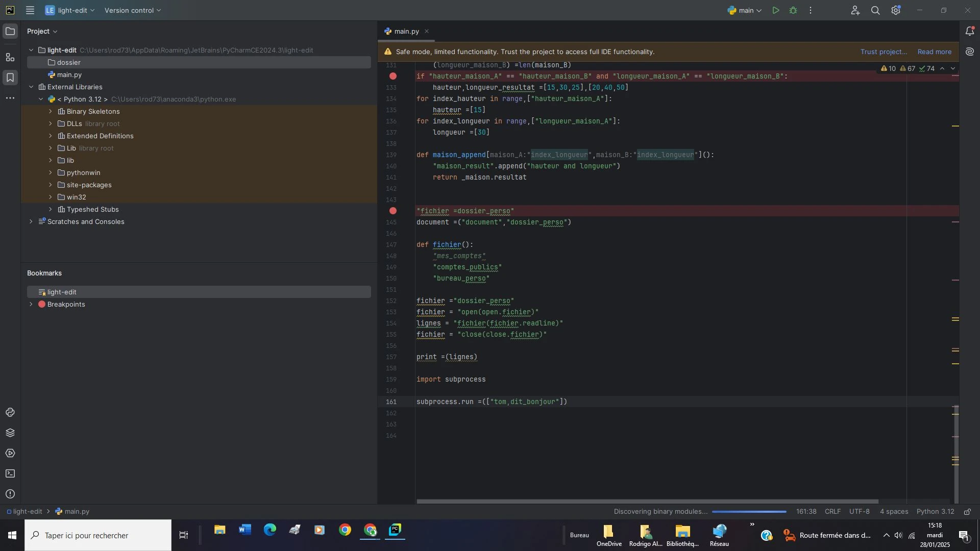980x551 pixels.
Task: Open Search Everywhere magnifier
Action: coord(875,10)
